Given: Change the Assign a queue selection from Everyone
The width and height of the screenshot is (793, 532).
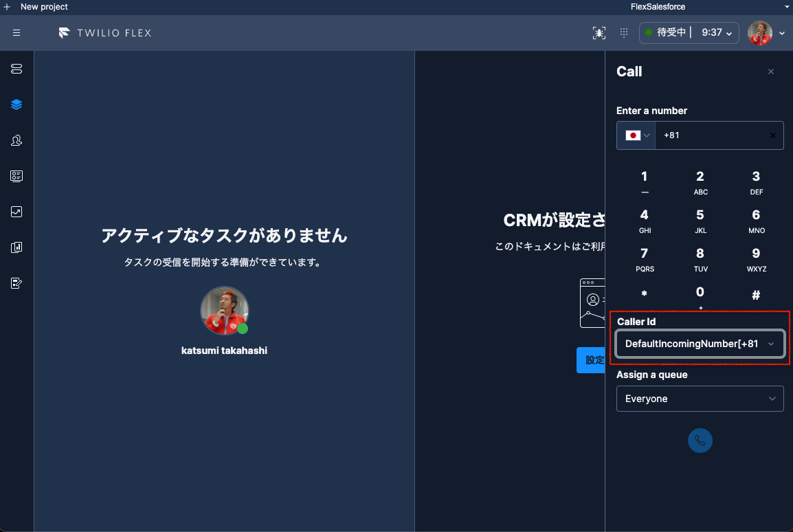Looking at the screenshot, I should [x=700, y=399].
